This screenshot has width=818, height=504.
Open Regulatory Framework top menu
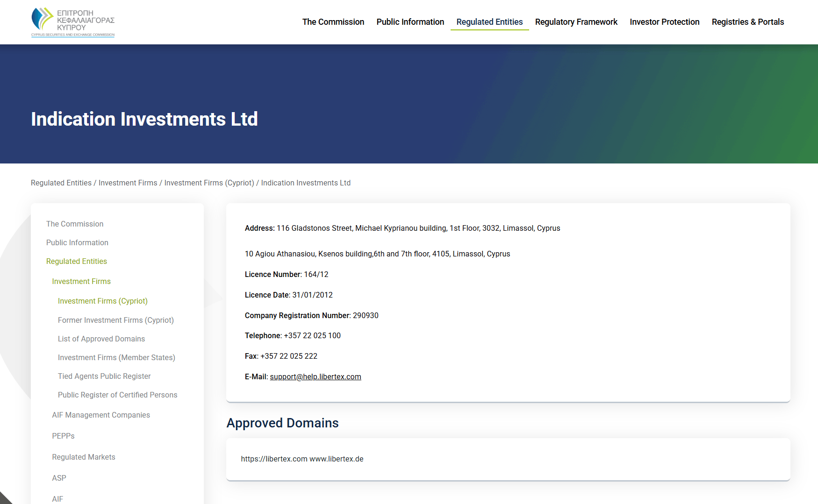(576, 22)
